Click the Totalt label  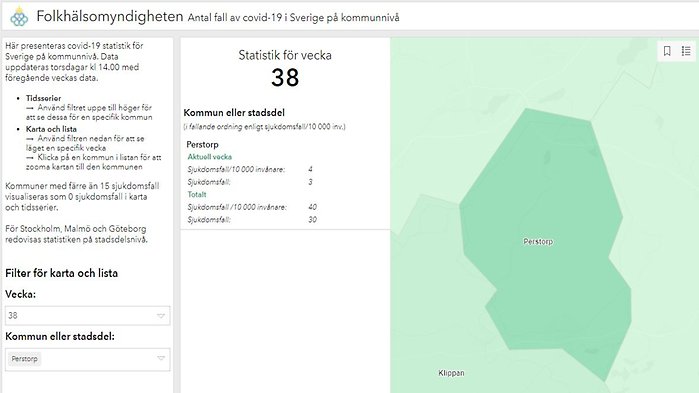(197, 194)
